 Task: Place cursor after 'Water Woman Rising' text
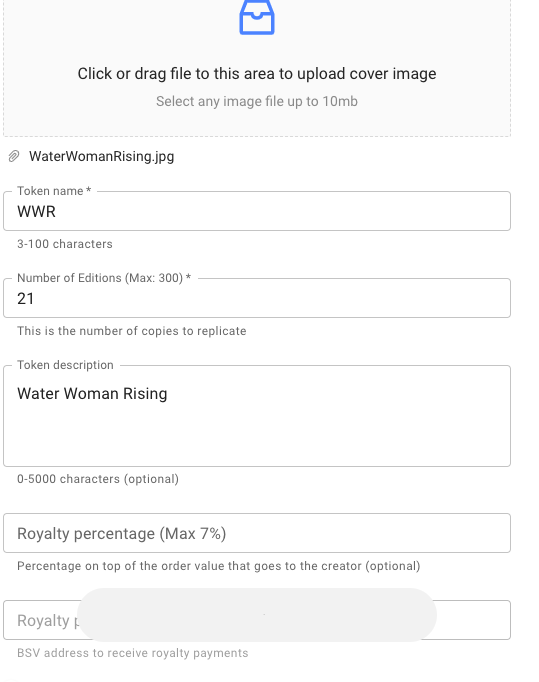point(168,394)
